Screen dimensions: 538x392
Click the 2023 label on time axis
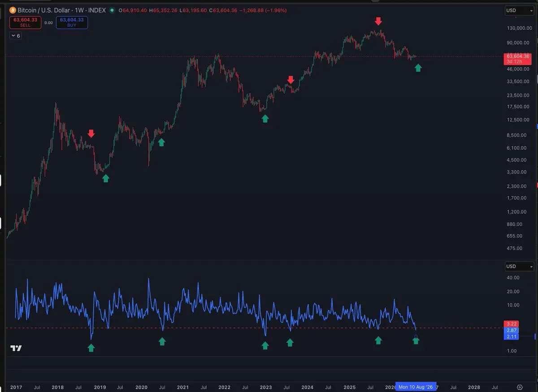point(266,387)
